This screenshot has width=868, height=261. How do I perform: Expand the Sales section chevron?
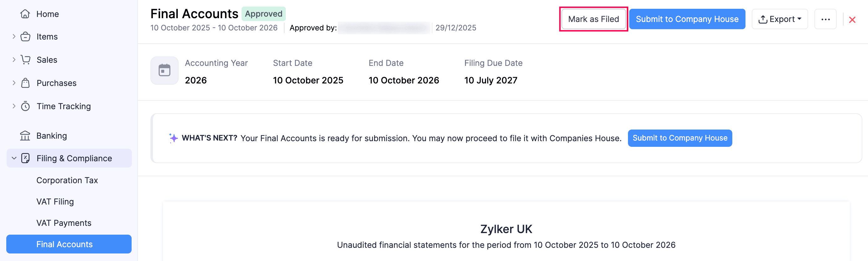(13, 60)
